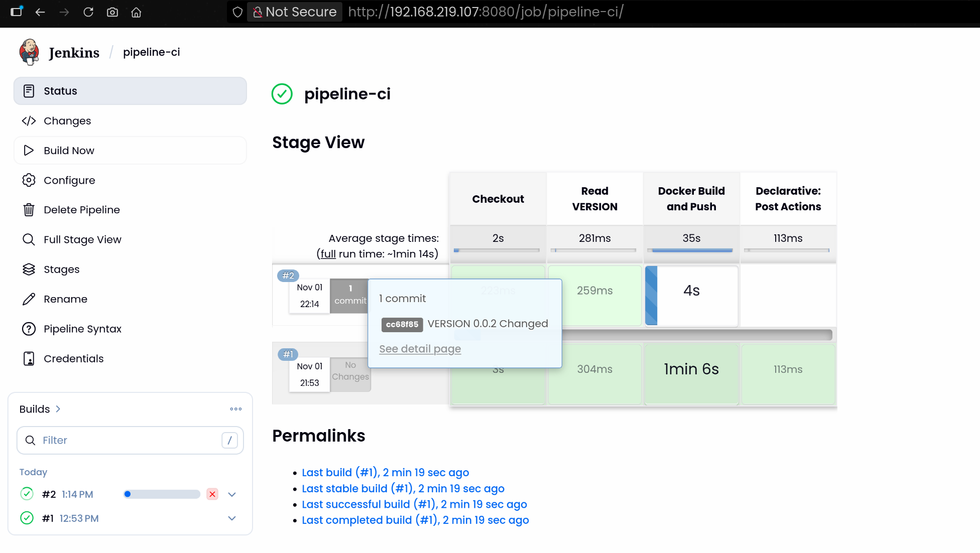Image resolution: width=980 pixels, height=553 pixels.
Task: Click the Rename pencil icon
Action: (x=29, y=299)
